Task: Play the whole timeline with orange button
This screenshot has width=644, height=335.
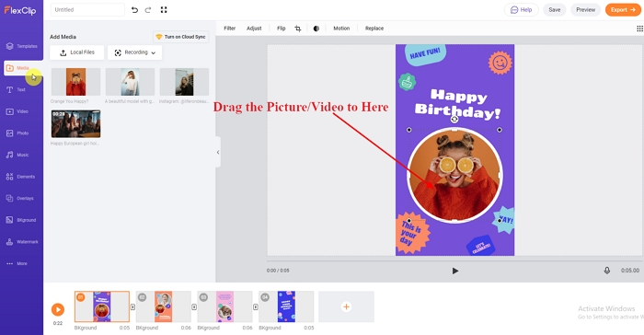Action: [x=58, y=309]
